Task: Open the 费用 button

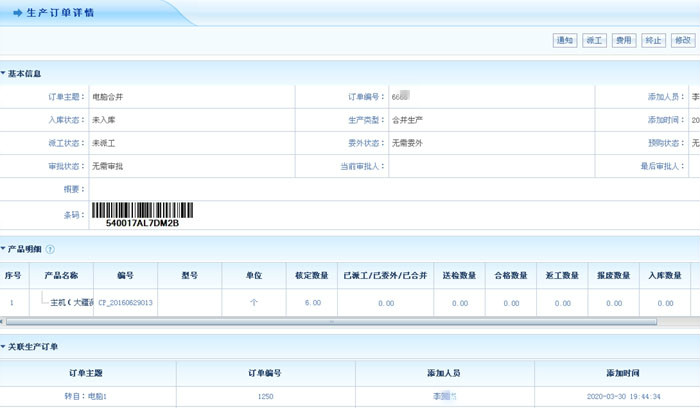Action: click(x=623, y=40)
